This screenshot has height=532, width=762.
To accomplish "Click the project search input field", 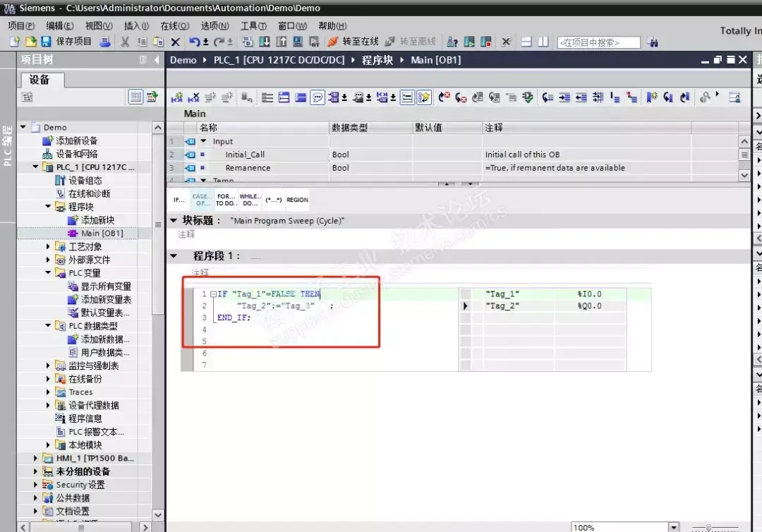I will [599, 42].
